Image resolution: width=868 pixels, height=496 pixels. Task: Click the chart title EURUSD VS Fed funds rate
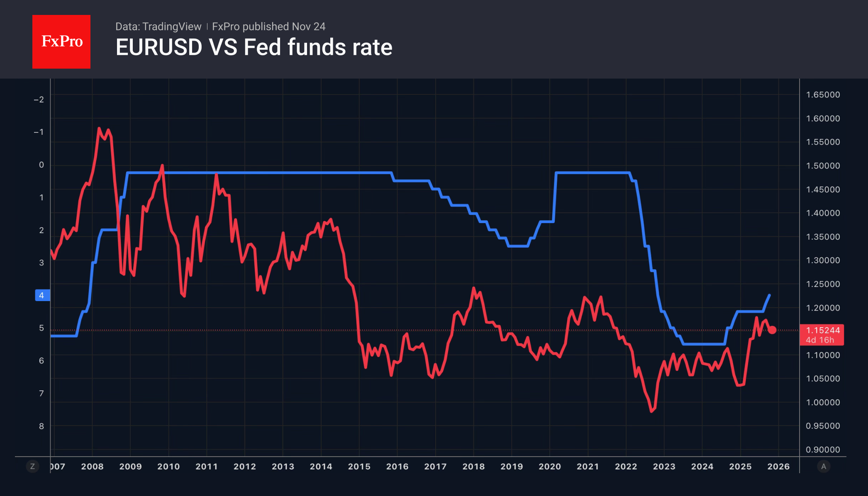point(254,47)
